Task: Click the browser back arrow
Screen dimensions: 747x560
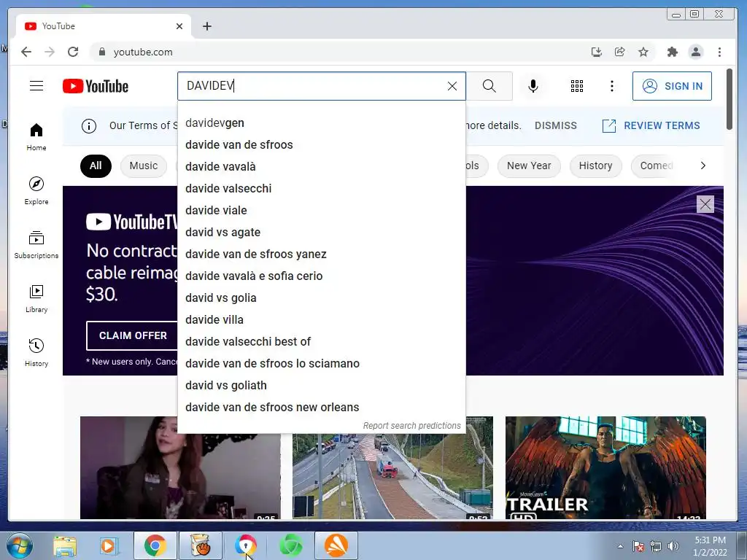Action: point(26,52)
